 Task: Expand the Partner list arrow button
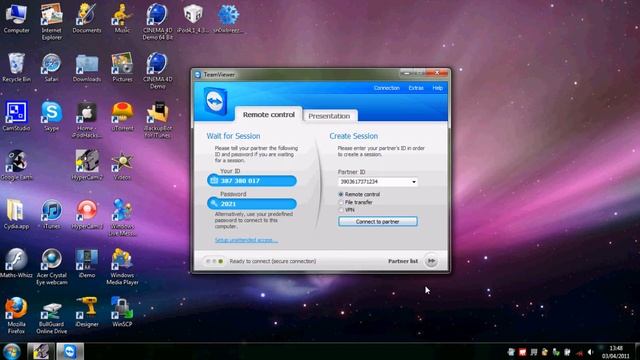(x=431, y=261)
